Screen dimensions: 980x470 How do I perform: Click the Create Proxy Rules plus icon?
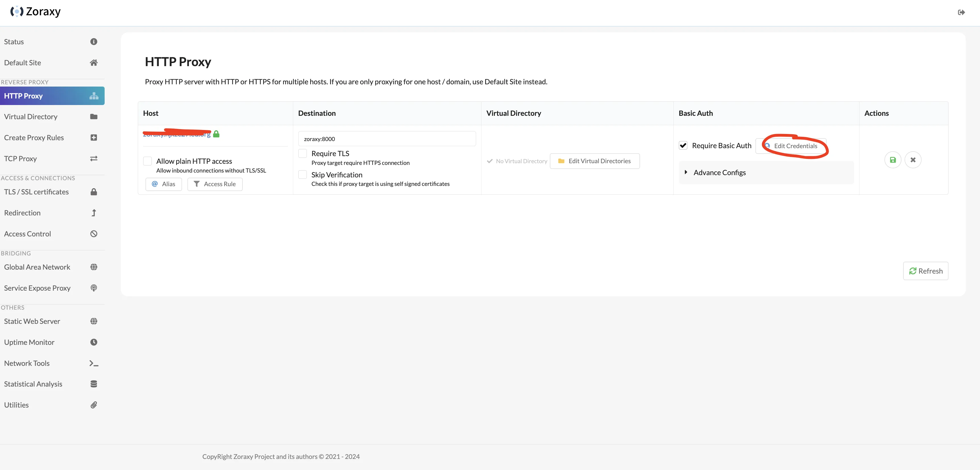click(x=94, y=137)
